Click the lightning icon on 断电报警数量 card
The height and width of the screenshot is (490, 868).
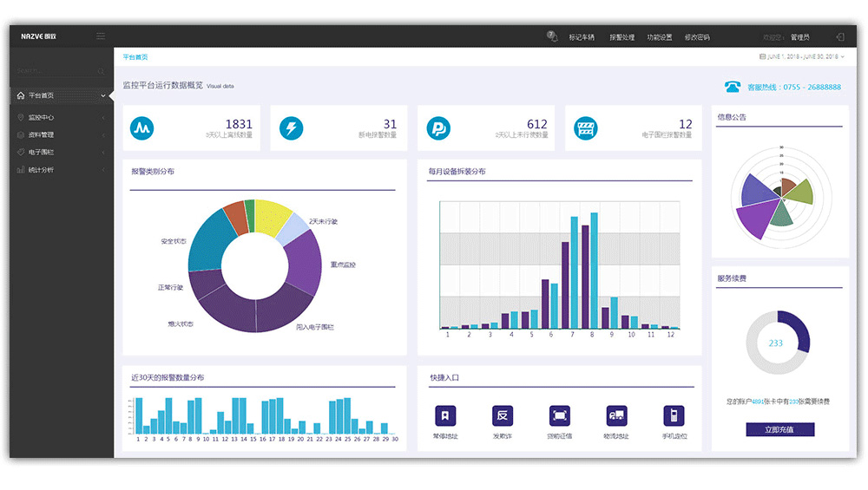click(x=291, y=128)
